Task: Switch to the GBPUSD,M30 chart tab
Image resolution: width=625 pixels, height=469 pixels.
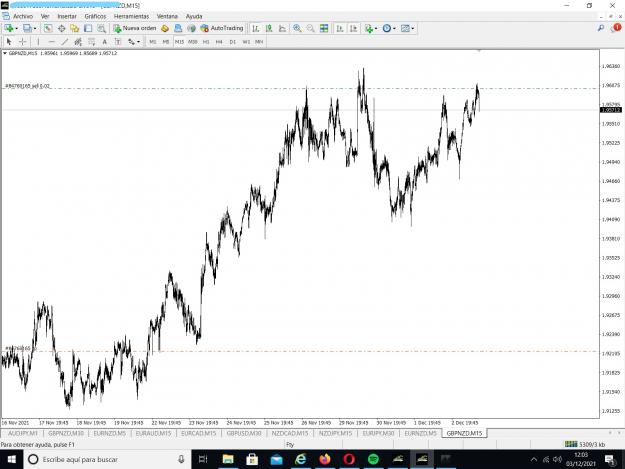Action: [244, 433]
